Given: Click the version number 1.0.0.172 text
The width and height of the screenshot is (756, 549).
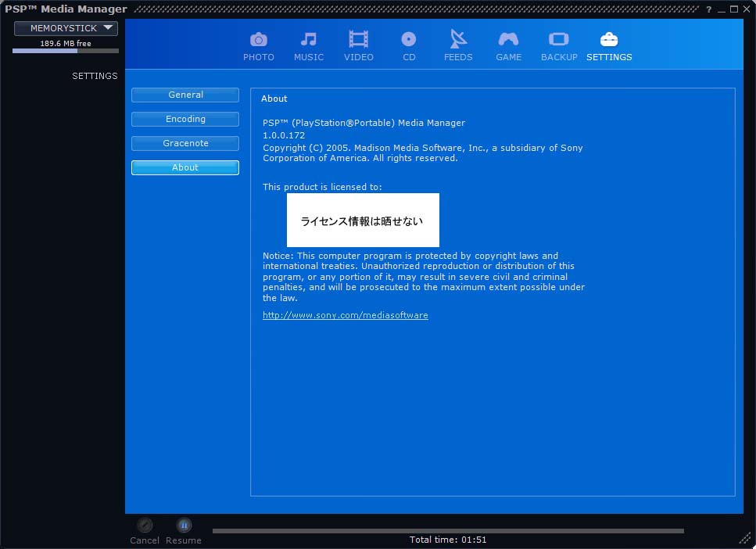Looking at the screenshot, I should [x=284, y=135].
